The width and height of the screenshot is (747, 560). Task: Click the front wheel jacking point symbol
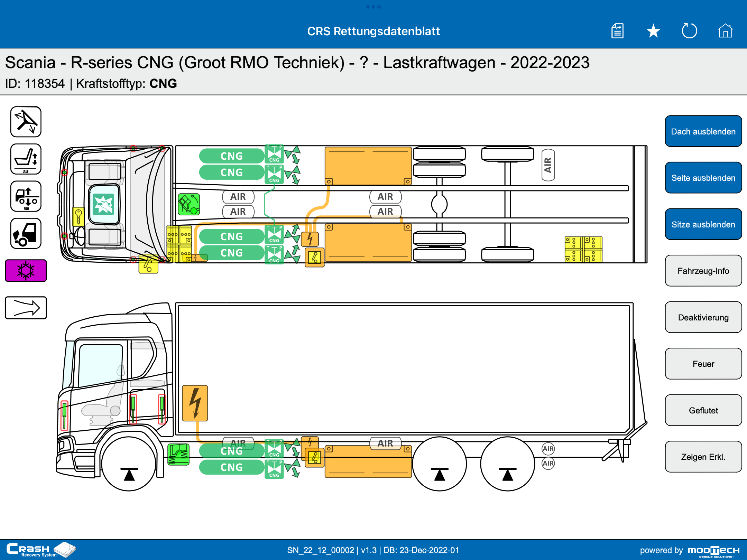[129, 474]
